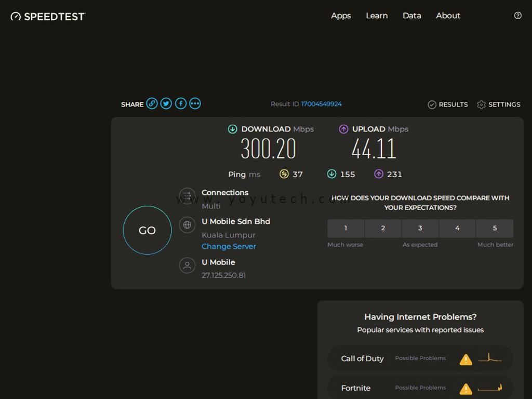532x399 pixels.
Task: Click the Call of Duty outage sparkline chart
Action: (489, 357)
